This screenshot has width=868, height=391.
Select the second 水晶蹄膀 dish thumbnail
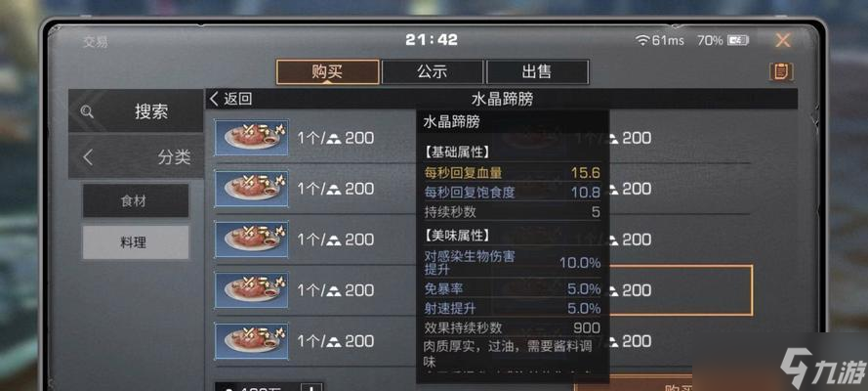pos(252,189)
